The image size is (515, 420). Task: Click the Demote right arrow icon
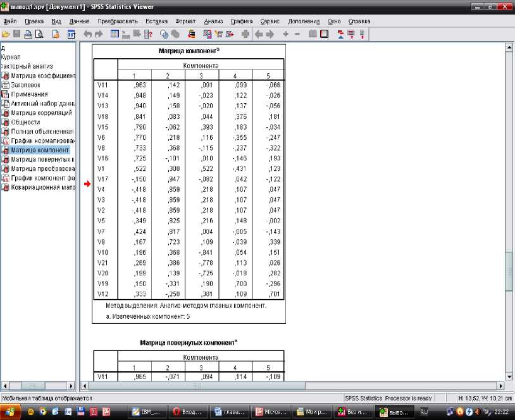coord(270,34)
